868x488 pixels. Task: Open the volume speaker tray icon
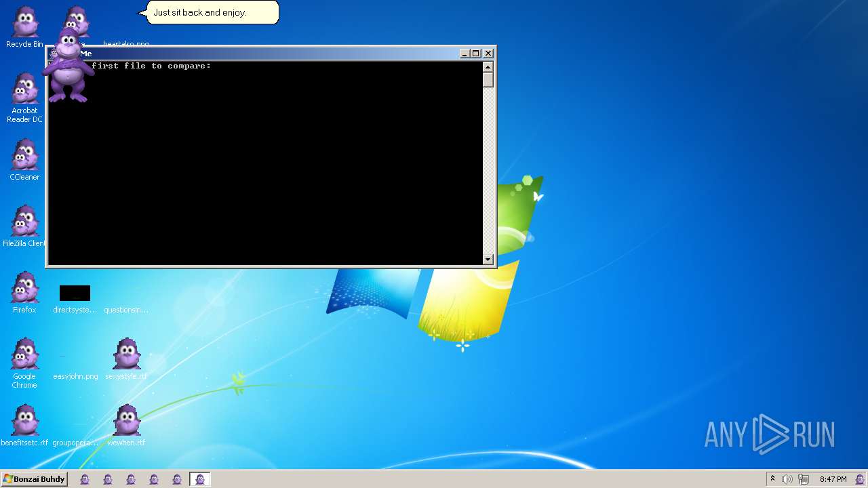pos(787,479)
